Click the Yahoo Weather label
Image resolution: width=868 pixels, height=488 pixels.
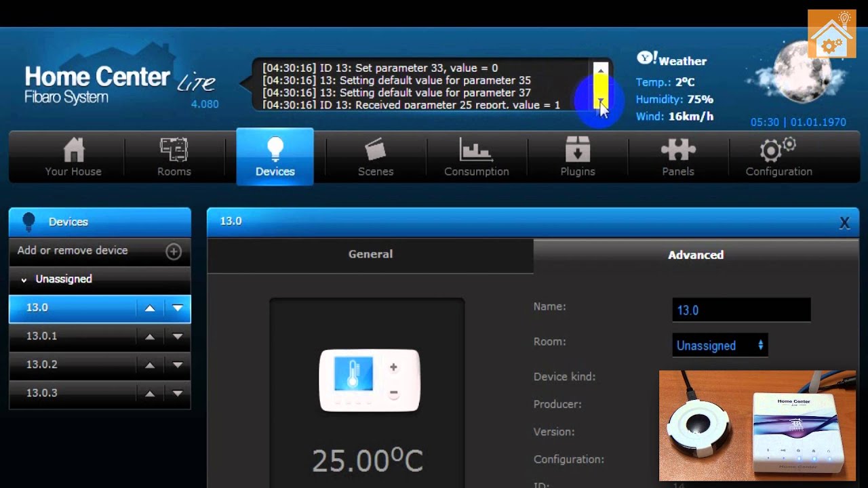tap(672, 60)
